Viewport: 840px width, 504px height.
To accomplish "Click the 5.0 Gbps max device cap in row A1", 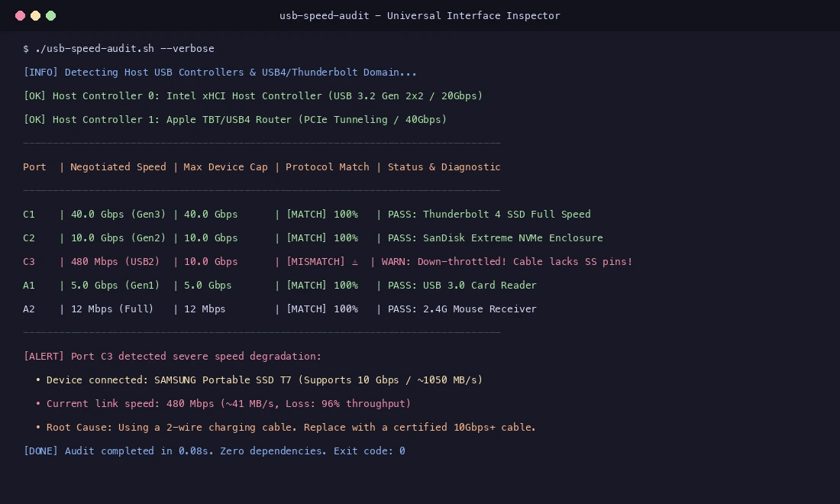I will click(x=208, y=285).
